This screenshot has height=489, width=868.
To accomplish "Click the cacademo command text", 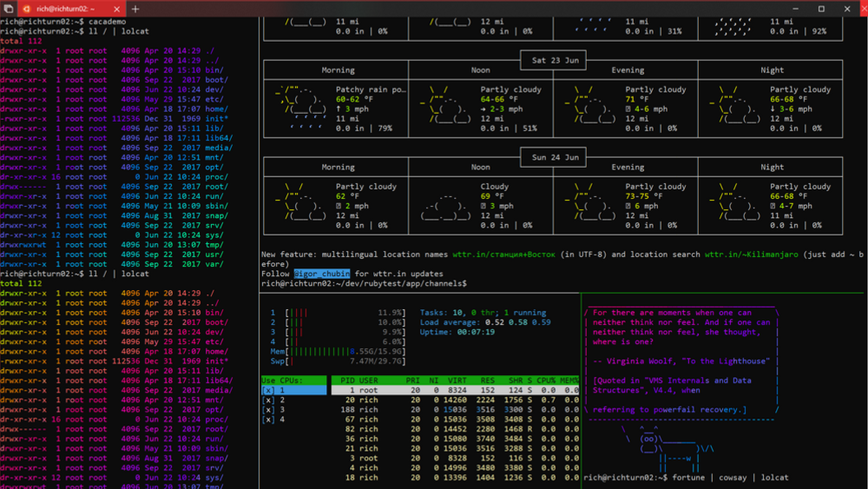I will pyautogui.click(x=108, y=22).
